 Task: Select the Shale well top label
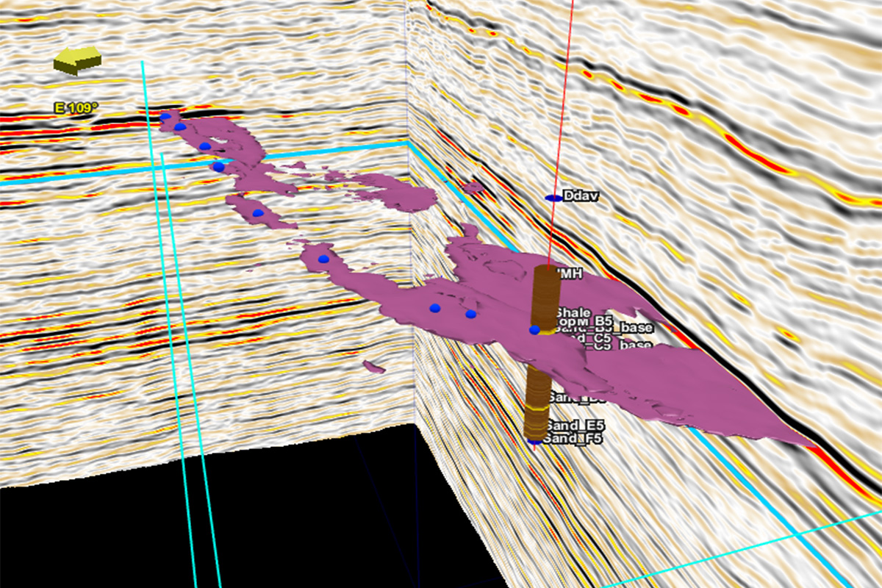click(573, 312)
